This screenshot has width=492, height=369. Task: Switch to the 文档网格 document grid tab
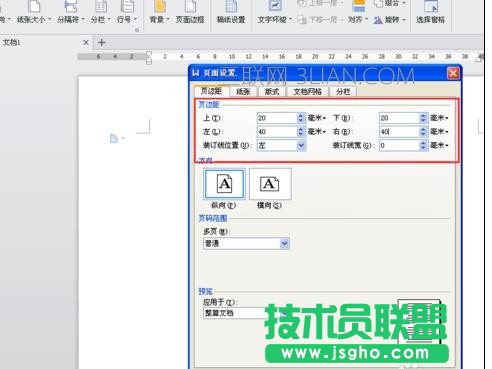307,91
